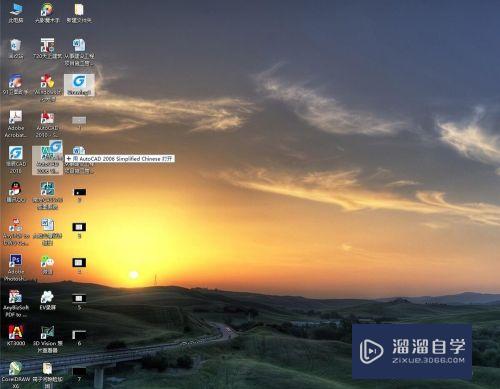Select the Adobe Acrobat shortcut
This screenshot has height=389, width=500.
click(x=15, y=124)
